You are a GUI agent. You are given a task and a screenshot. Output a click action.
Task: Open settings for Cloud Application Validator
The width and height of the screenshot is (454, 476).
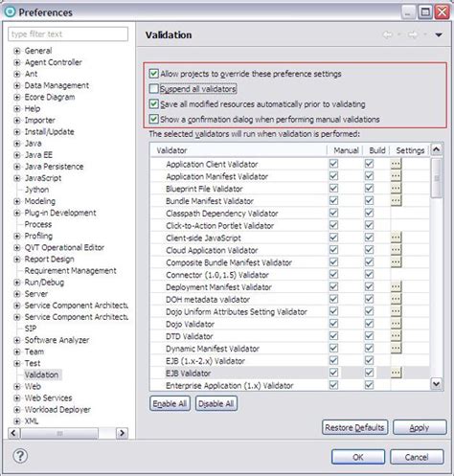click(x=396, y=250)
